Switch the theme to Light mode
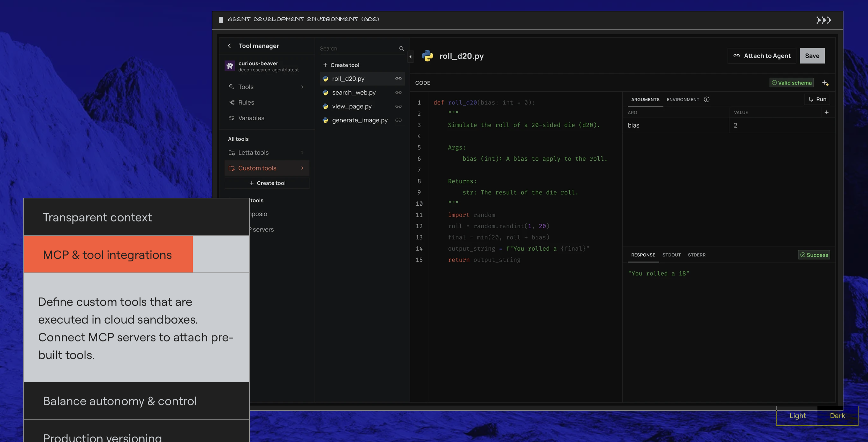Screen dimensions: 868x442 tap(797, 416)
